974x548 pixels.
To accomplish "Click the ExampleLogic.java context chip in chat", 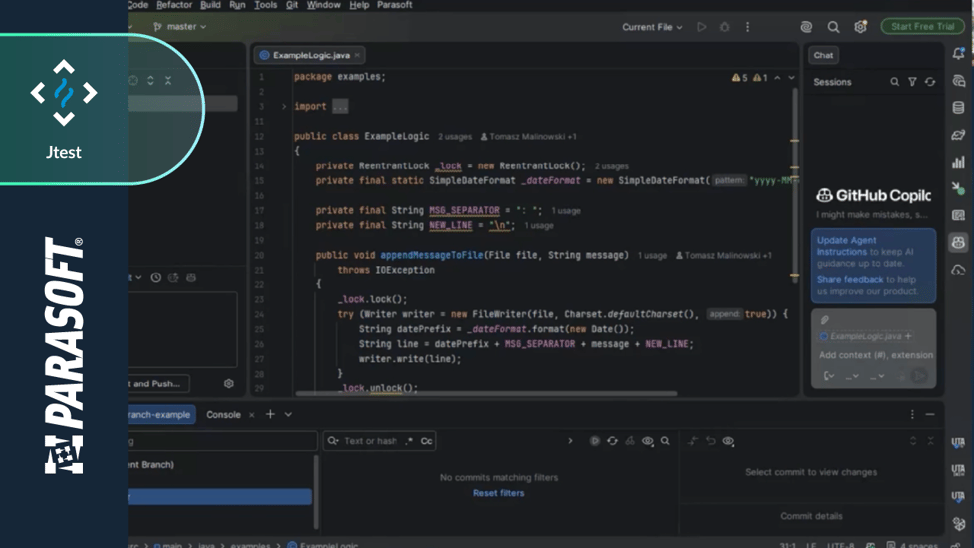I will (x=866, y=336).
